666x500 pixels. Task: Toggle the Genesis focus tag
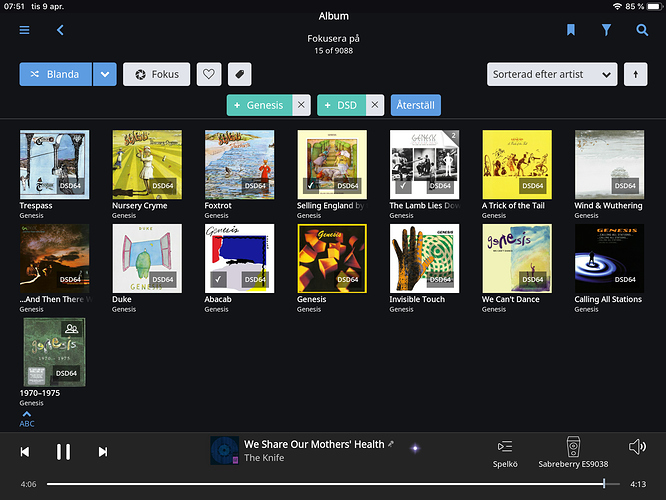pos(259,105)
